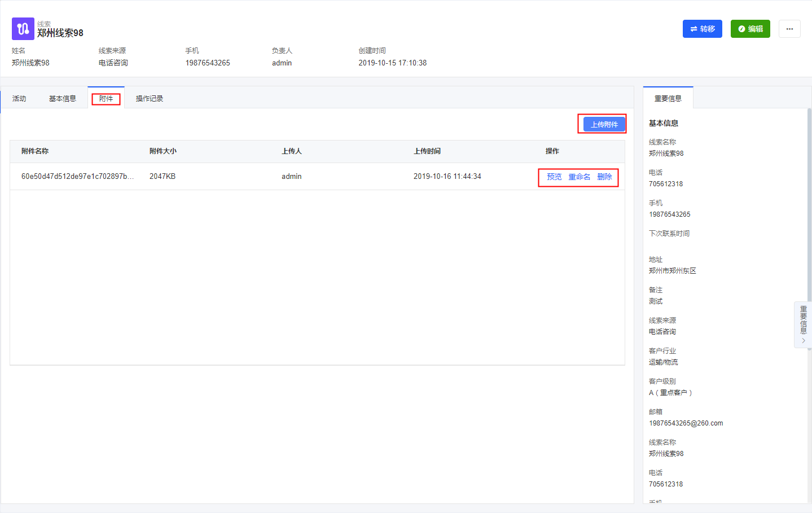Click the email 19876543265@260.com
Viewport: 812px width, 513px height.
686,423
